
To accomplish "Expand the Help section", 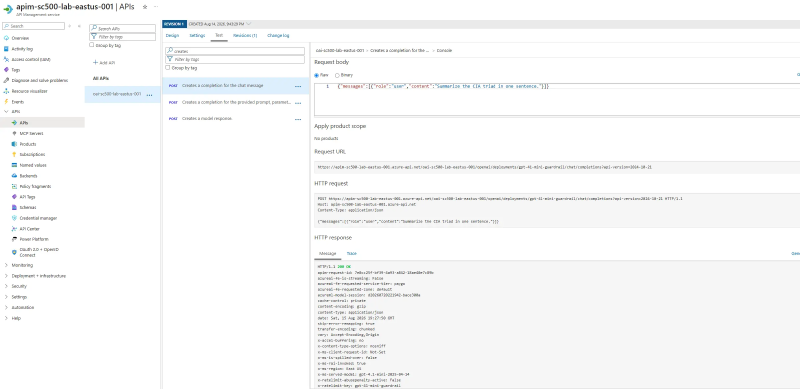I will pos(6,318).
